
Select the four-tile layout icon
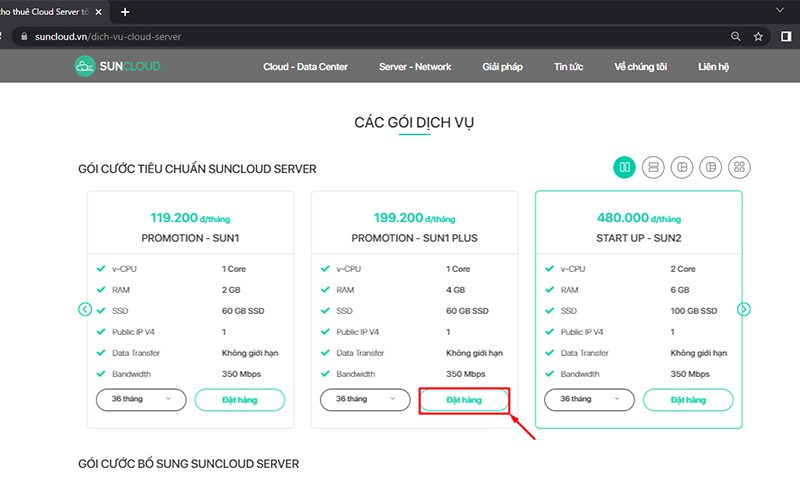coord(739,167)
